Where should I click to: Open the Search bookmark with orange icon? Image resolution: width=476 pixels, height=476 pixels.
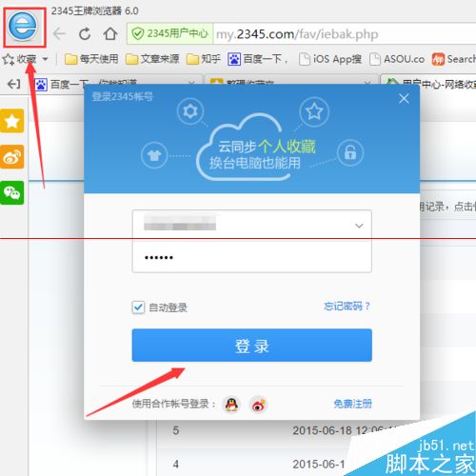click(x=454, y=59)
